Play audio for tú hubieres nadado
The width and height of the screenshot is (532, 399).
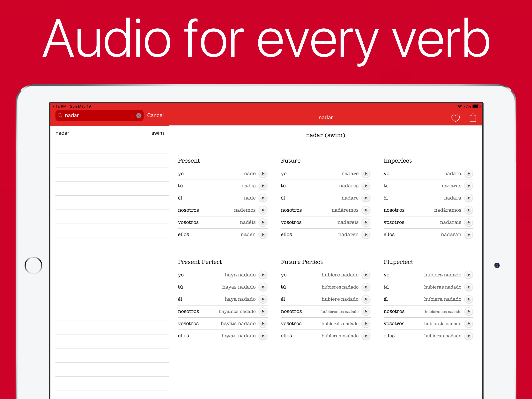(366, 287)
